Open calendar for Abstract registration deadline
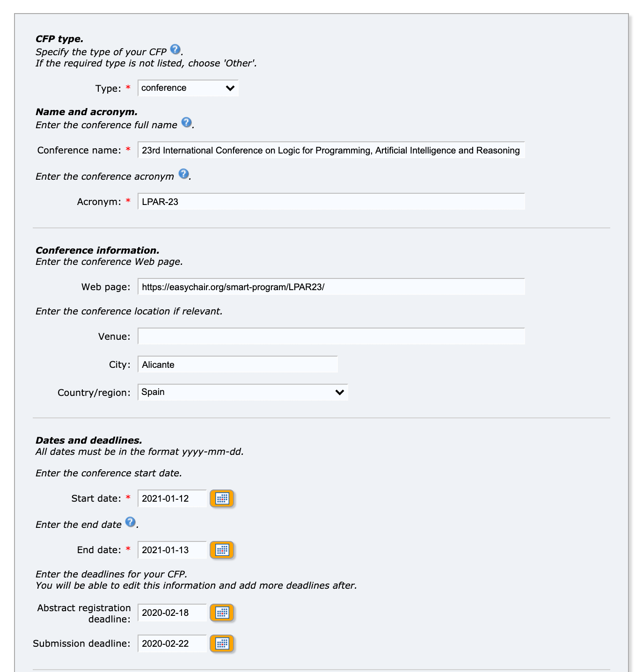The height and width of the screenshot is (672, 643). [x=222, y=613]
